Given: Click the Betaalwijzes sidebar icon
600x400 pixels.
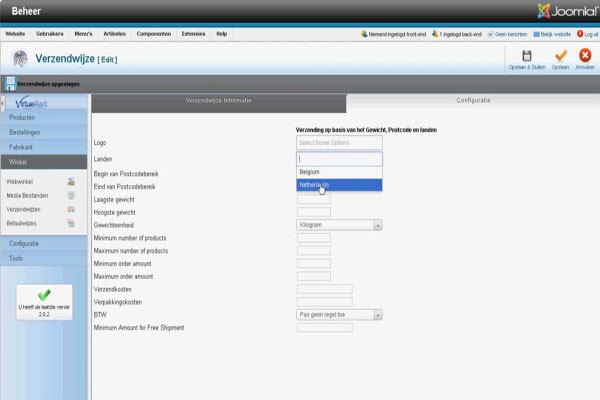Looking at the screenshot, I should [x=71, y=224].
